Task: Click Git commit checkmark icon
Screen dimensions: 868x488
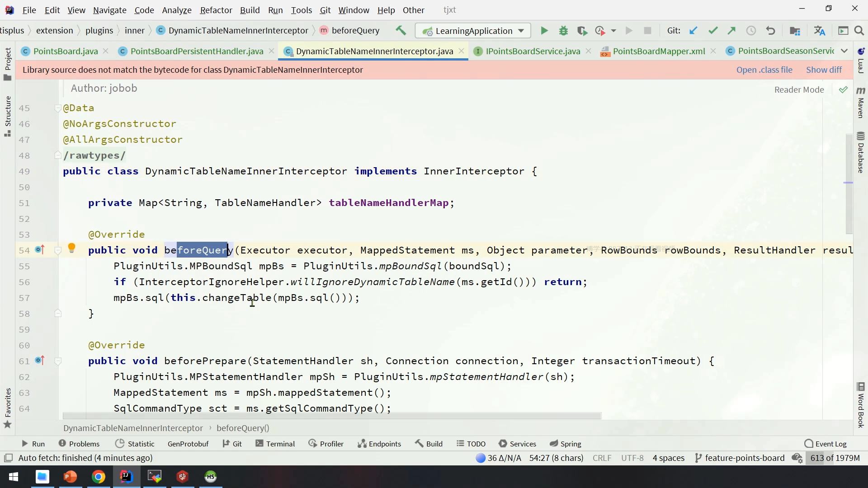Action: point(713,31)
